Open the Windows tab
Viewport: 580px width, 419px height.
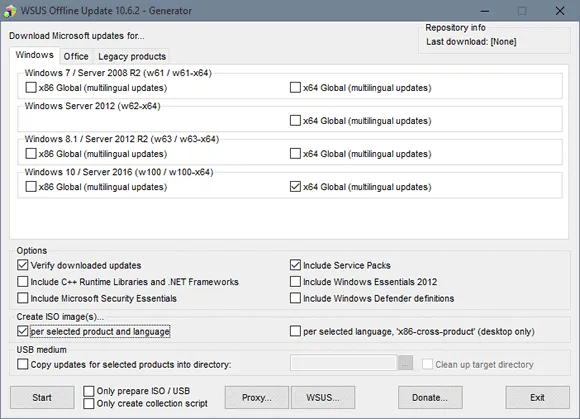coord(34,55)
